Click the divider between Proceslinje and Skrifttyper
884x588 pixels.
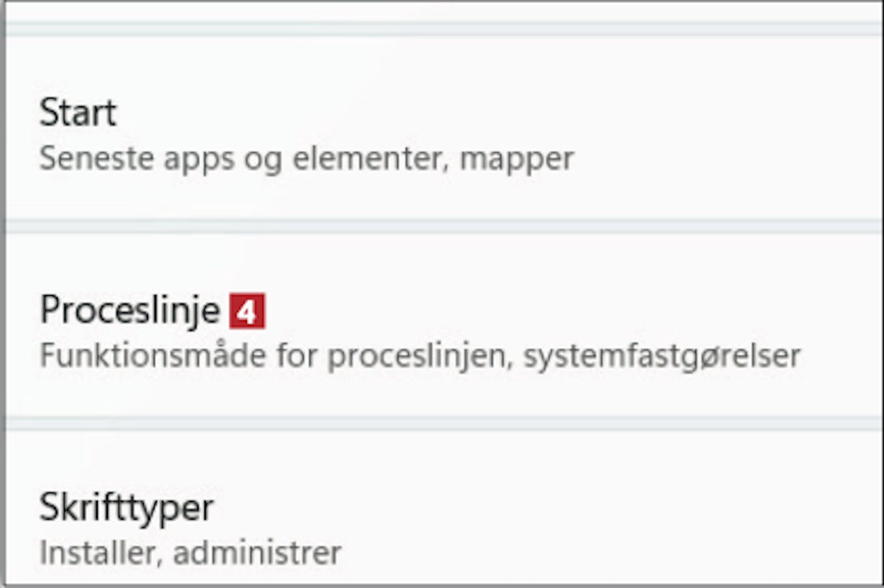[442, 423]
